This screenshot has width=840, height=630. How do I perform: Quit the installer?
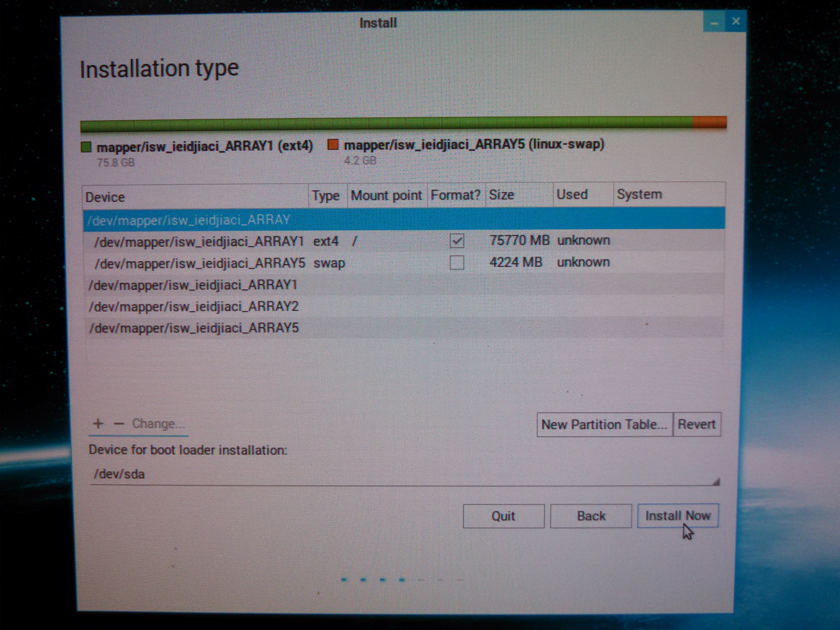503,516
